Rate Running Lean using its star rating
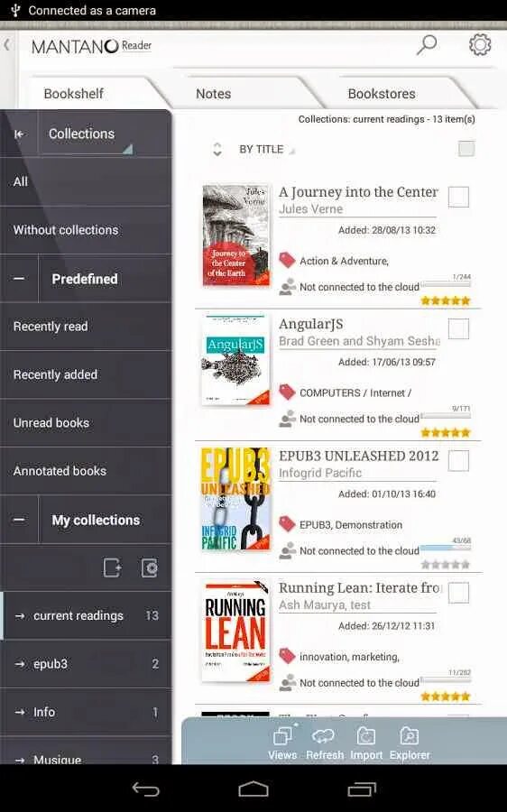The width and height of the screenshot is (507, 812). click(446, 697)
